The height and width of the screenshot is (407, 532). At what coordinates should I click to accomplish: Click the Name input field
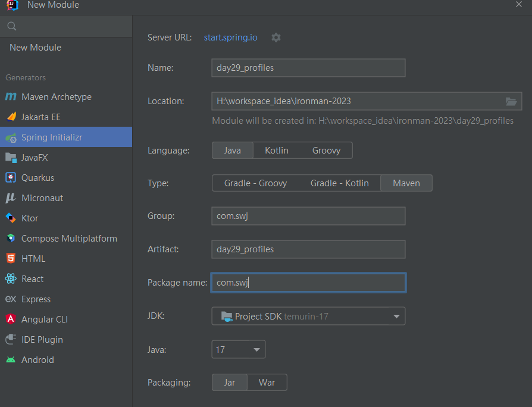click(308, 68)
